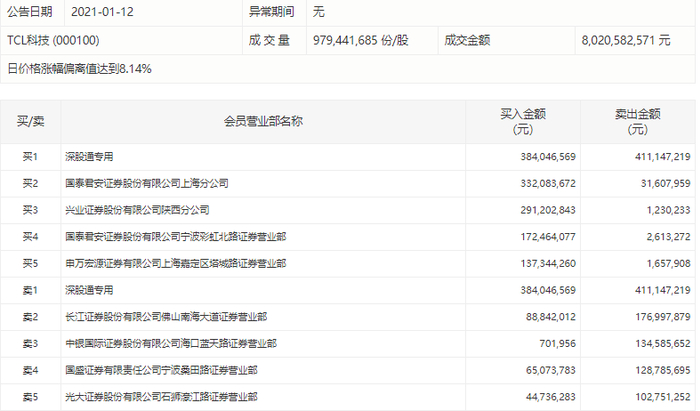This screenshot has width=700, height=411.
Task: Click 兴业证券股份有限公司陕西分公司
Action: tap(137, 210)
